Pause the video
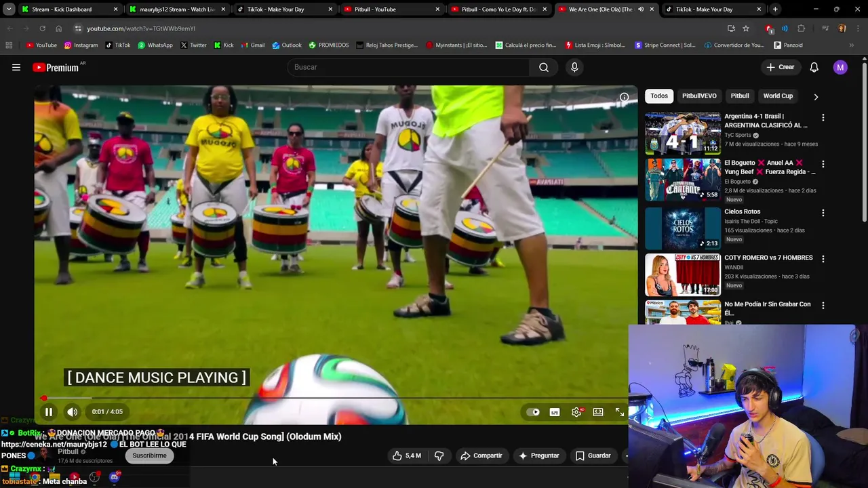Screen dimensions: 868x488 point(49,411)
